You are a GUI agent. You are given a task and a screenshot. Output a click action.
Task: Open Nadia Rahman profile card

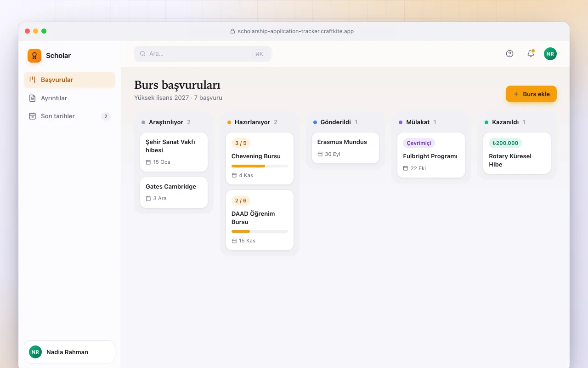click(x=69, y=352)
